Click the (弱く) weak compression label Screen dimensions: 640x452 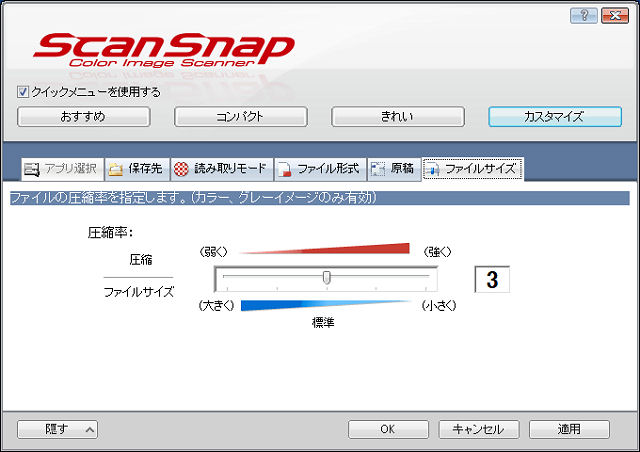[213, 252]
